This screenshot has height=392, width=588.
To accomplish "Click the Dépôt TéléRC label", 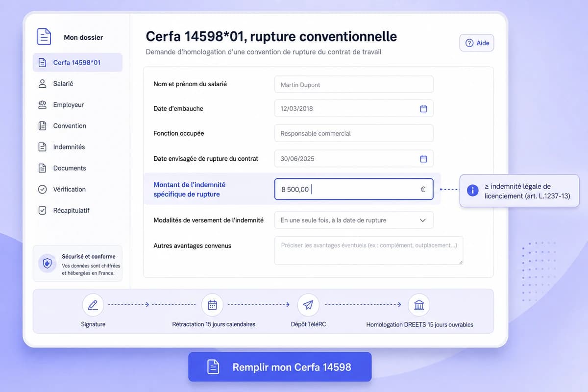I will [x=308, y=324].
